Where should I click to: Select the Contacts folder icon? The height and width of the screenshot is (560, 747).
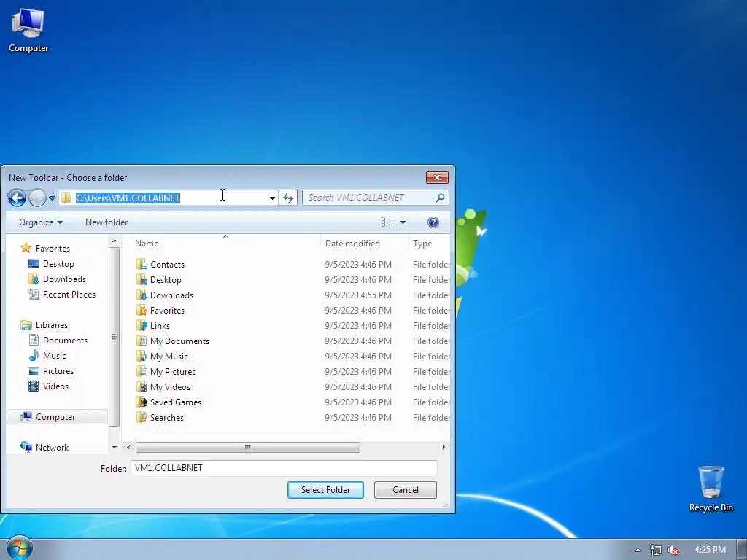pos(142,264)
